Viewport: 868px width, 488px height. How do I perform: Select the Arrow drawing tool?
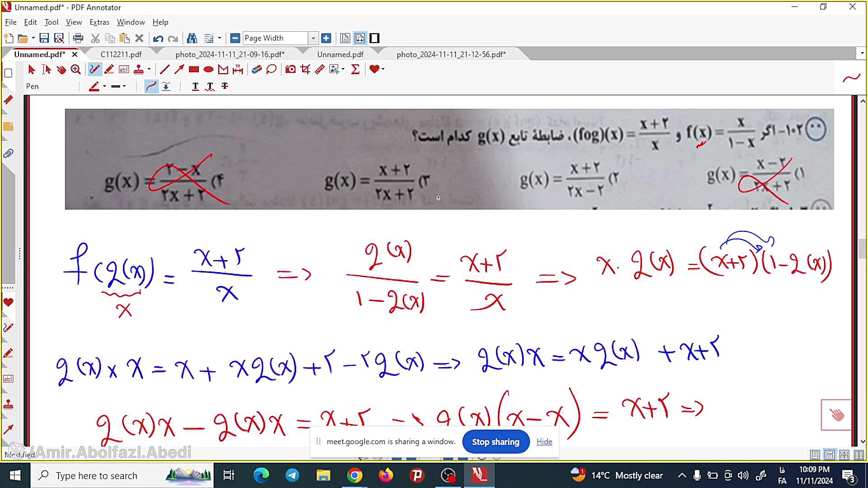click(179, 69)
